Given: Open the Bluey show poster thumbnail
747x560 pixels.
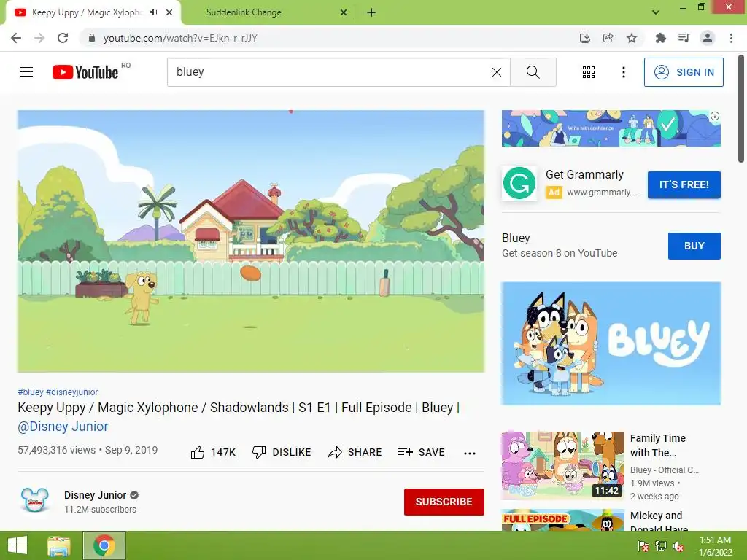Looking at the screenshot, I should 611,343.
